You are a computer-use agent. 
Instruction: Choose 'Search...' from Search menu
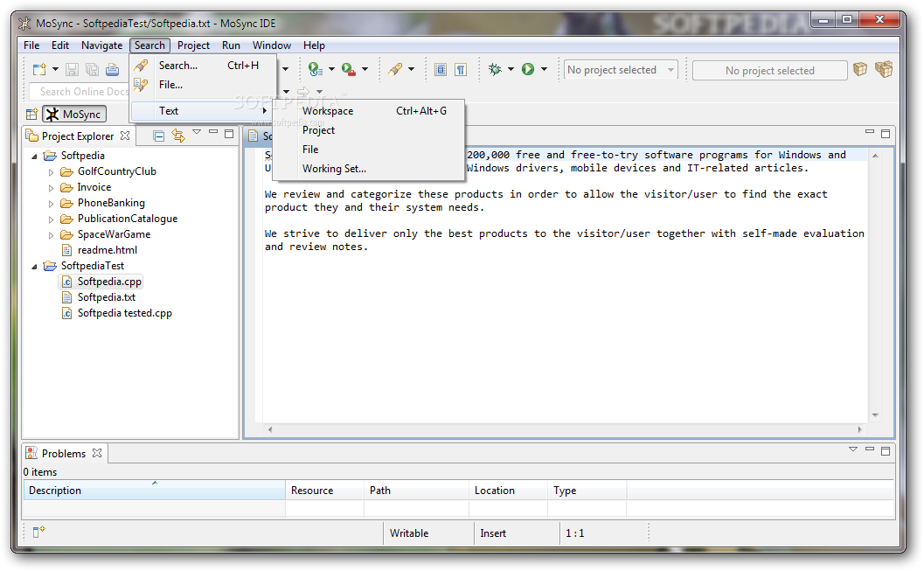coord(203,66)
